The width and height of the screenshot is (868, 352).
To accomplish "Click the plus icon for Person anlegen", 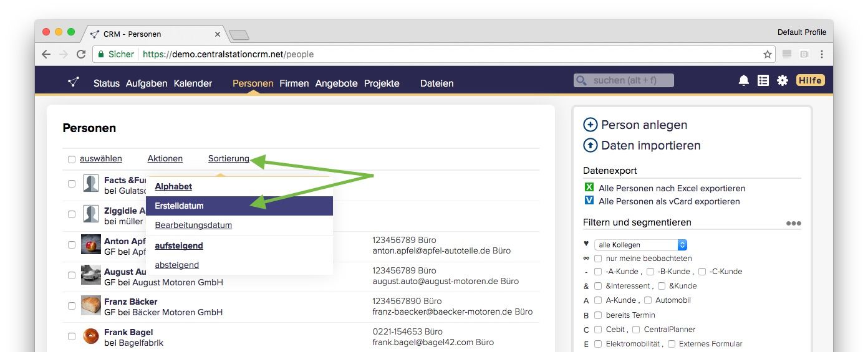I will click(x=590, y=125).
